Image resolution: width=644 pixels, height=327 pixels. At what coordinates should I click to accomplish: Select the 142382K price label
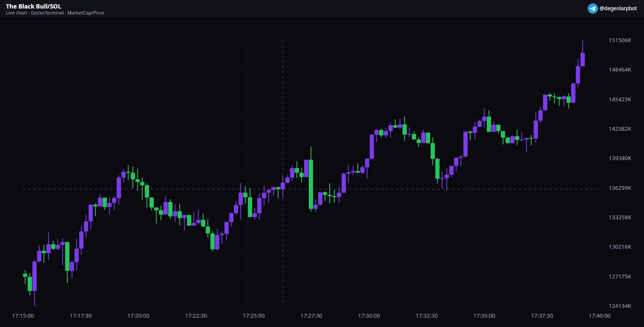point(620,129)
